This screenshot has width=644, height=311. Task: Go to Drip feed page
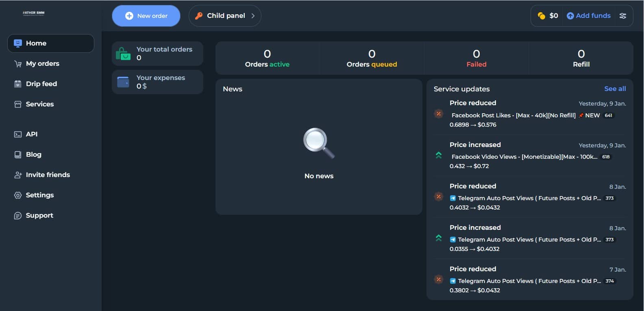click(41, 84)
